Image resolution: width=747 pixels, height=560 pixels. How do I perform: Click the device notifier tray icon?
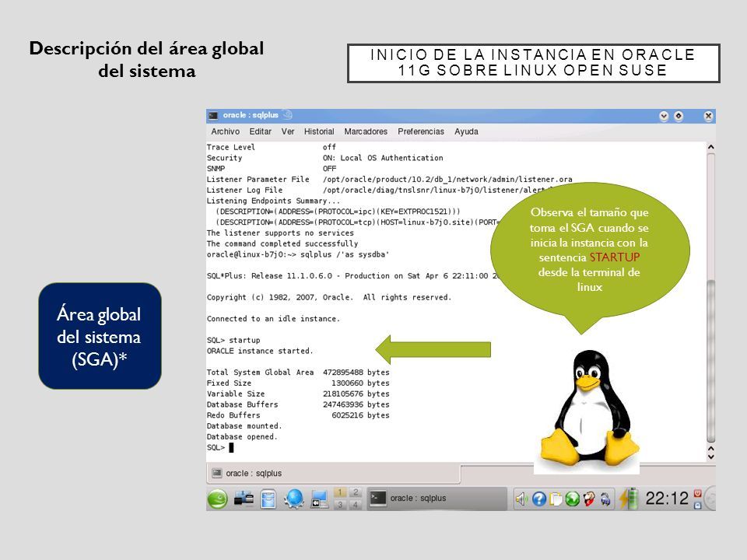[x=605, y=499]
